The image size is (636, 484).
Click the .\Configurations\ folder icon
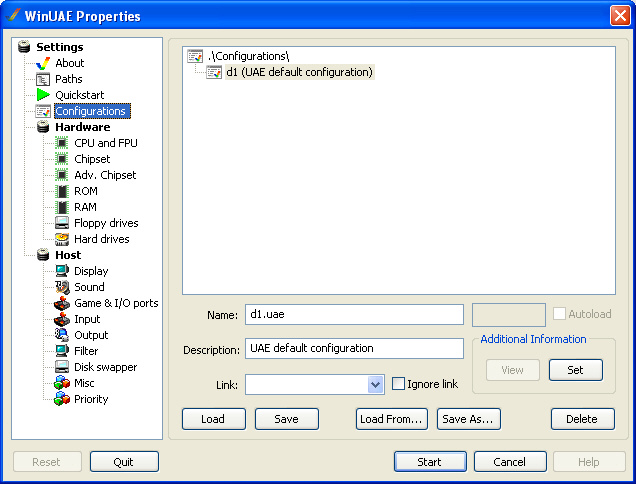point(195,56)
